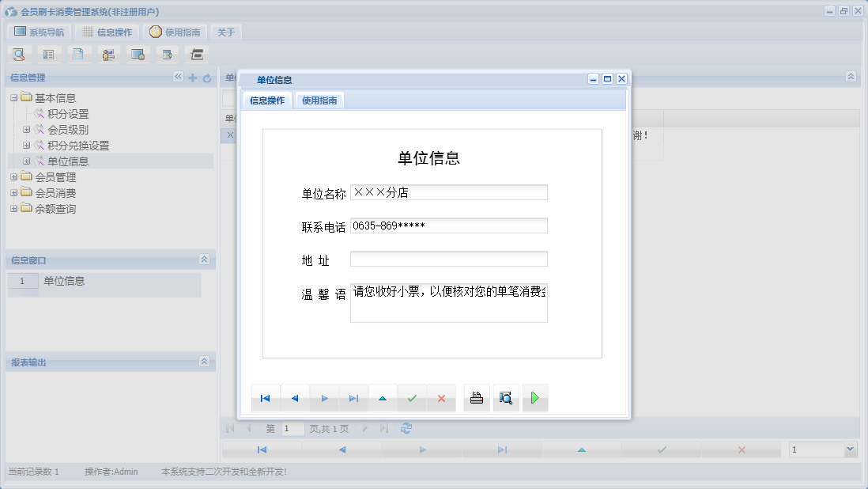868x489 pixels.
Task: Confirm record with green checkmark button
Action: (x=412, y=398)
